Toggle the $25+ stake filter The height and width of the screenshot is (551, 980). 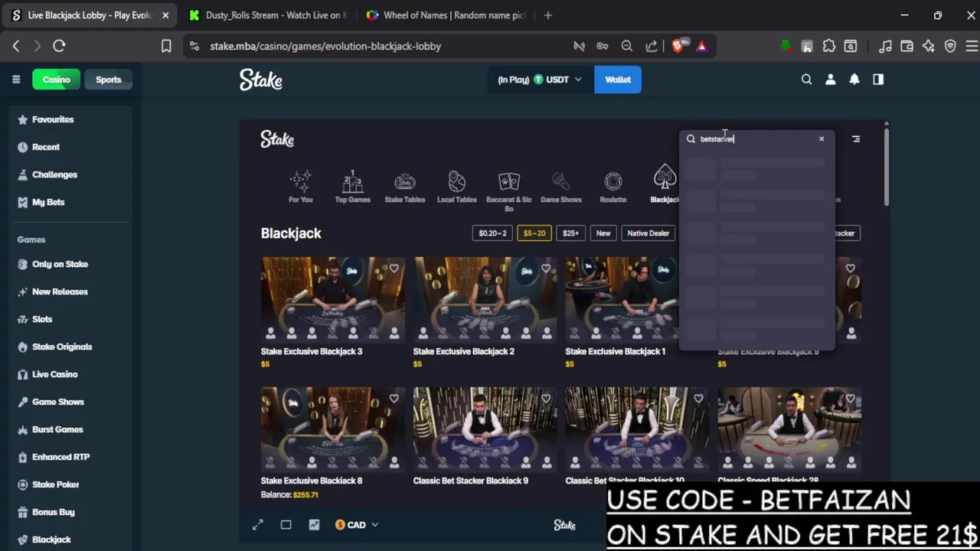pos(570,233)
